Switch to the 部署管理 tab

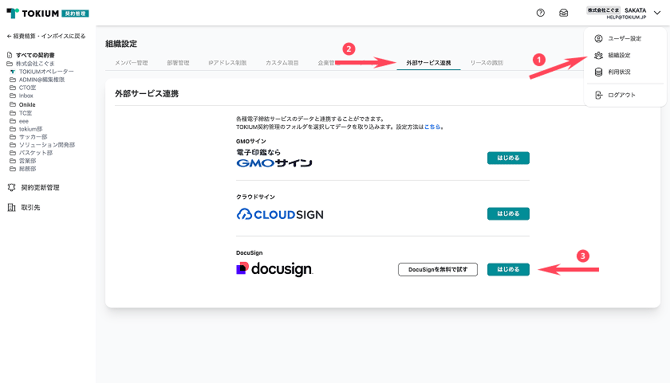[178, 63]
